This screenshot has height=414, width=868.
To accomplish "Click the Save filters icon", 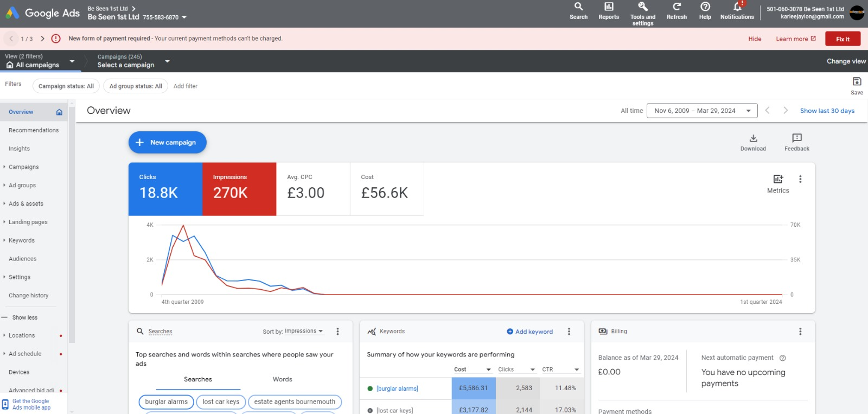I will click(857, 81).
